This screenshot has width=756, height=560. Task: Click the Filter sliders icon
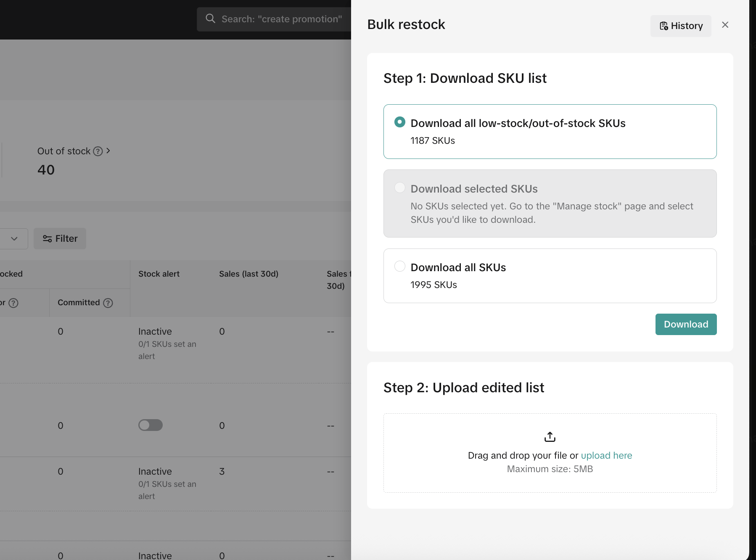point(47,239)
